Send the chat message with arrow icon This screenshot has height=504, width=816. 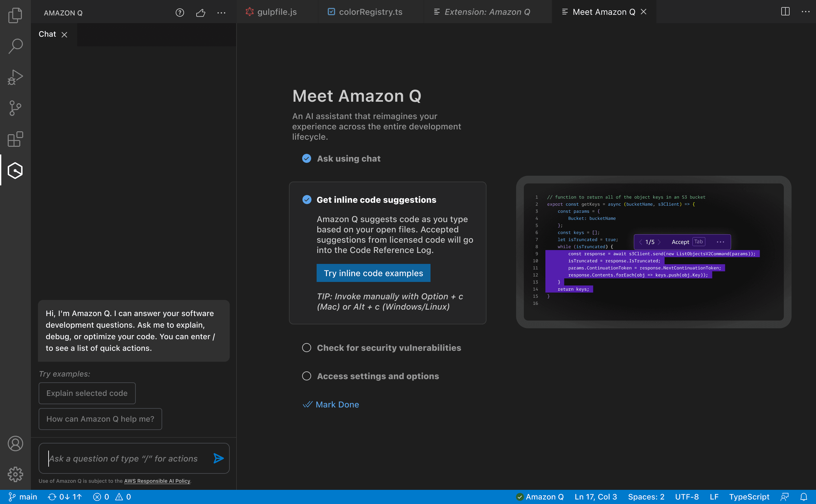pyautogui.click(x=218, y=459)
